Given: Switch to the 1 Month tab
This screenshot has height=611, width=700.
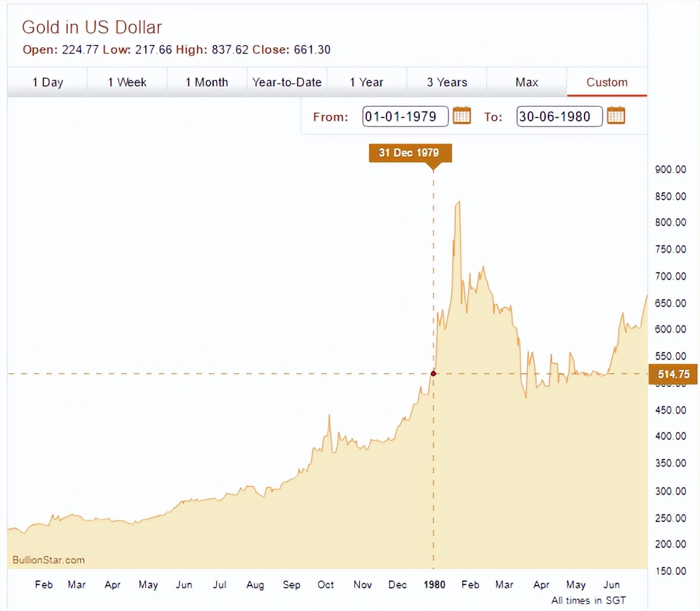Looking at the screenshot, I should 207,82.
